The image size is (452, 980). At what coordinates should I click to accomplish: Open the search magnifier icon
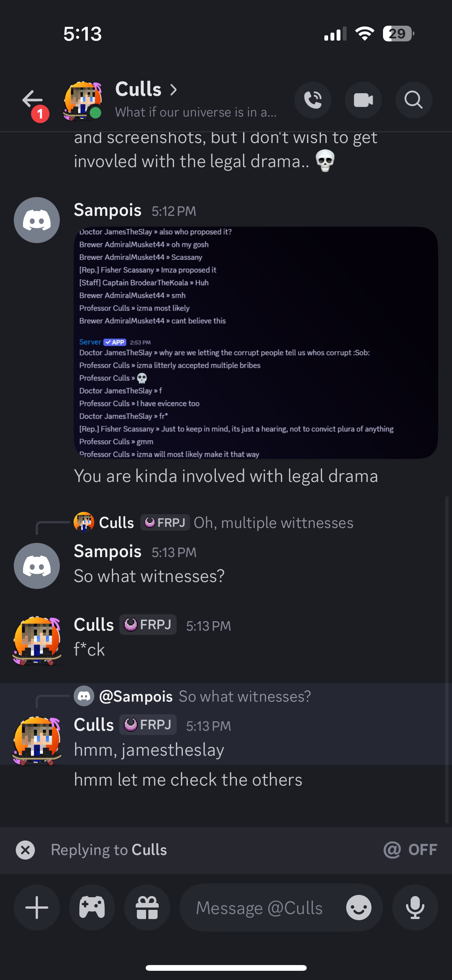tap(414, 100)
